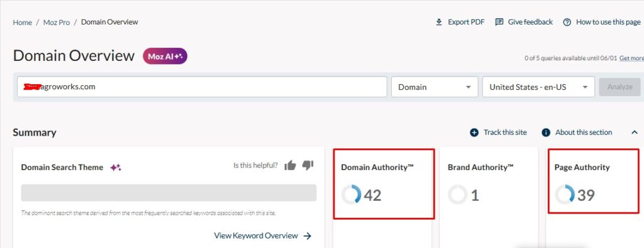The image size is (644, 248).
Task: Click the Is this helpful? text
Action: pos(255,166)
